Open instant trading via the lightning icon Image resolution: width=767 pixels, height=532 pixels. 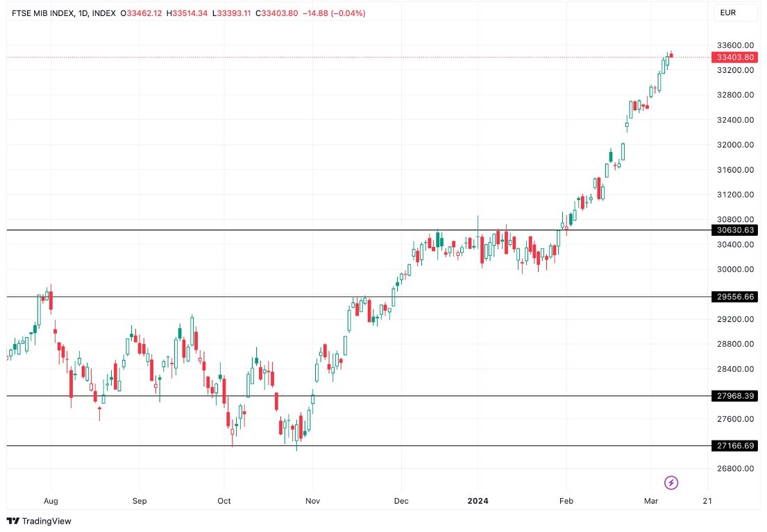pos(671,482)
